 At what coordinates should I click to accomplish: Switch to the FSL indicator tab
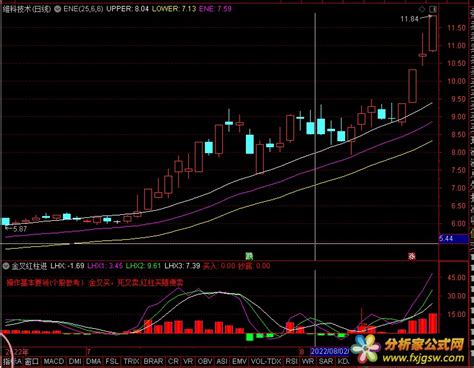(112, 361)
